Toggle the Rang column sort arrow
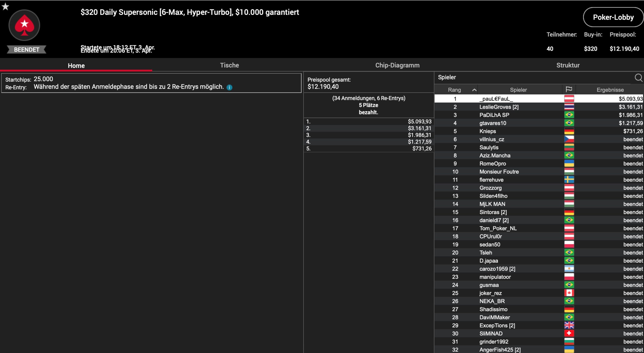Screen dimensions: 644x353 click(x=474, y=90)
